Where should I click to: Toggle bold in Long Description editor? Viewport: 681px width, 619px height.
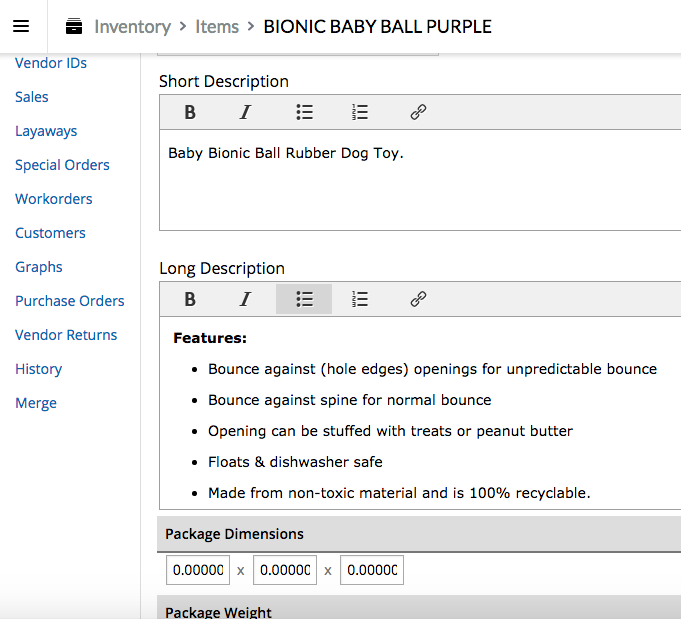(x=190, y=299)
